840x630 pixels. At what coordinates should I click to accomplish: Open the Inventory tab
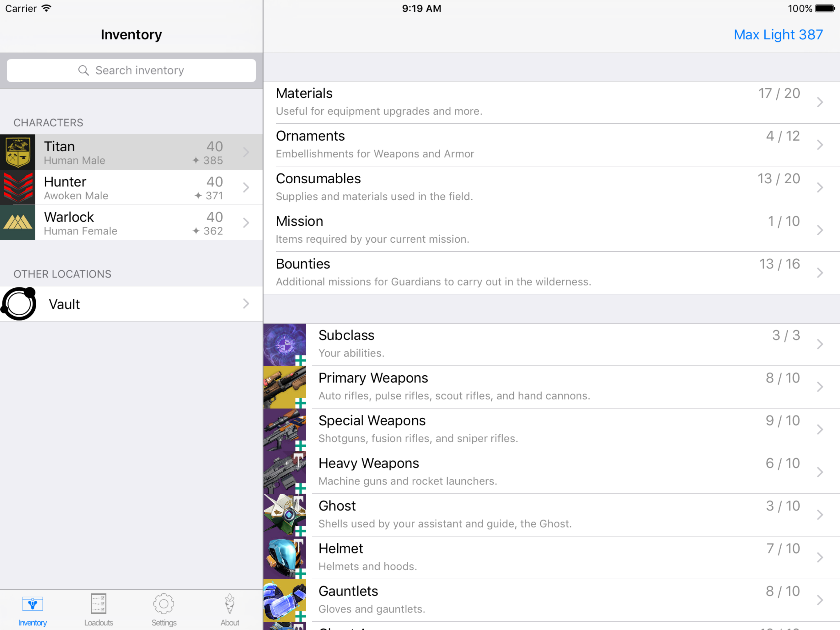tap(33, 610)
